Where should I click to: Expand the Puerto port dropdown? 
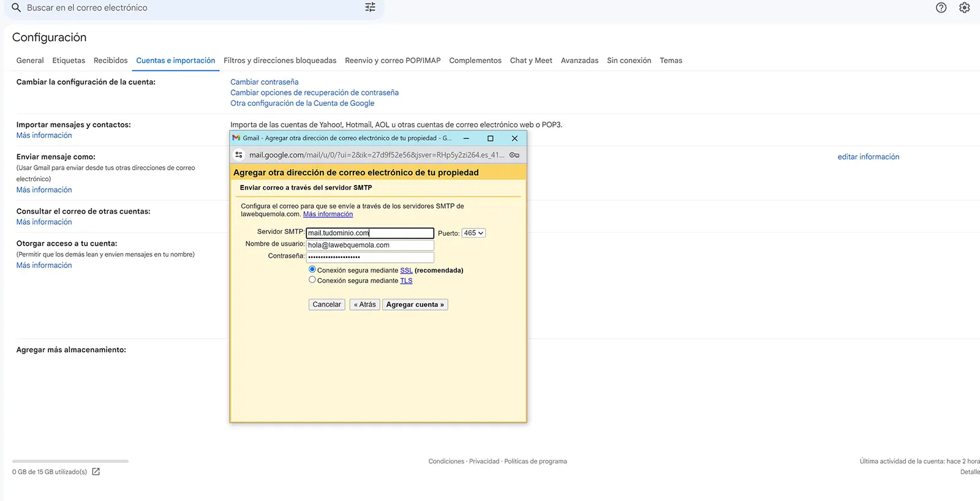pos(473,233)
